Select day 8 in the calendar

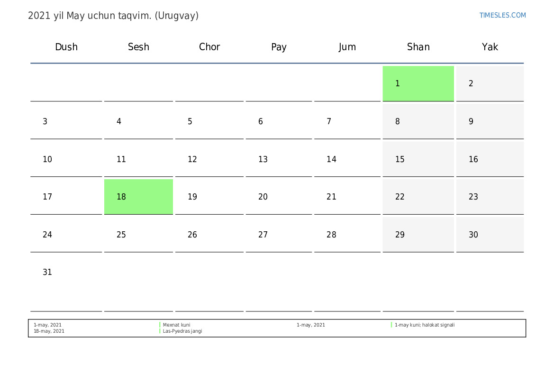tap(418, 121)
